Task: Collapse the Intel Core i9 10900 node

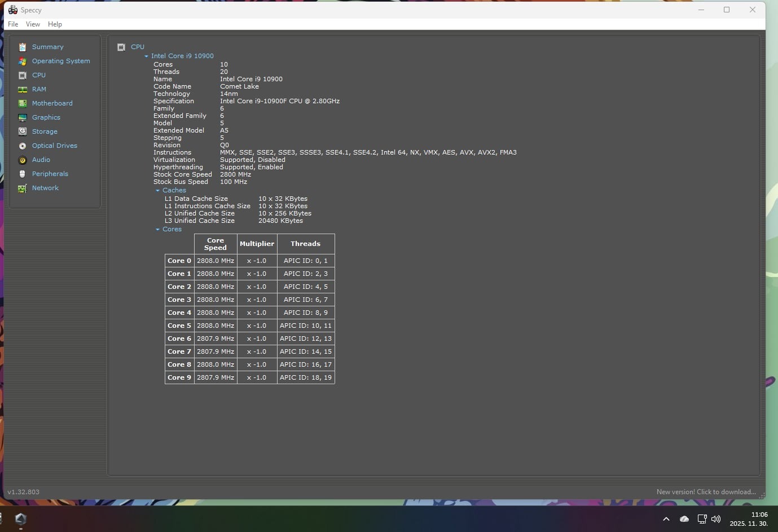Action: coord(147,56)
